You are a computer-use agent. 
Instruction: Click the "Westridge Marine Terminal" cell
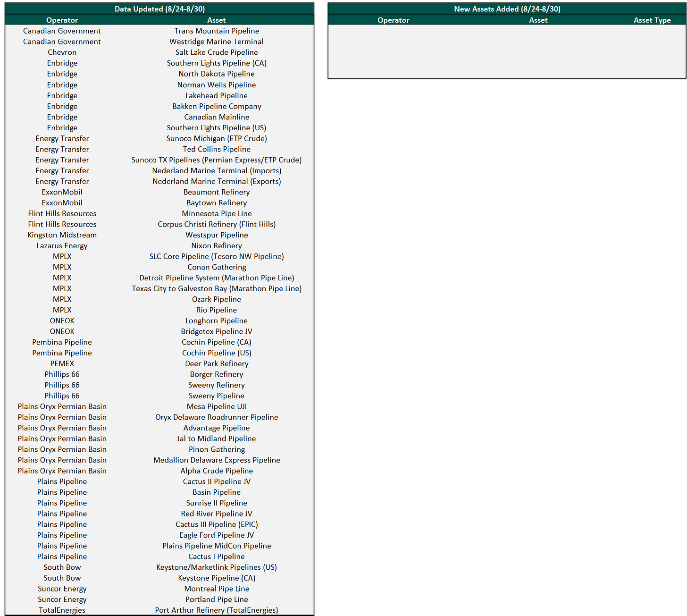217,42
